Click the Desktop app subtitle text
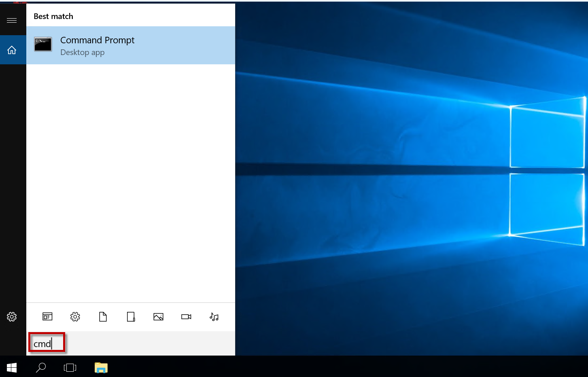The height and width of the screenshot is (377, 588). pos(82,53)
